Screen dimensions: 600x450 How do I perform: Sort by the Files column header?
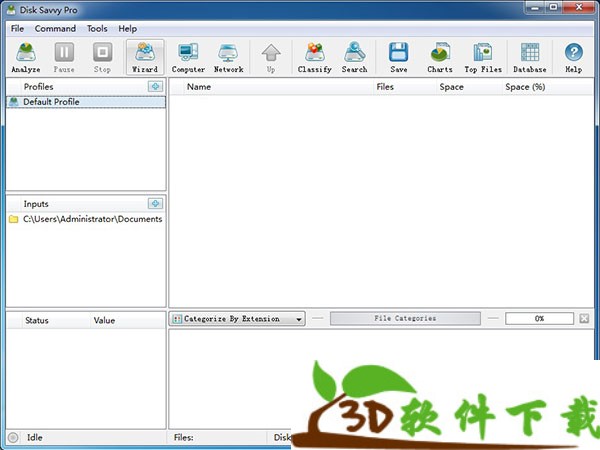(x=405, y=87)
